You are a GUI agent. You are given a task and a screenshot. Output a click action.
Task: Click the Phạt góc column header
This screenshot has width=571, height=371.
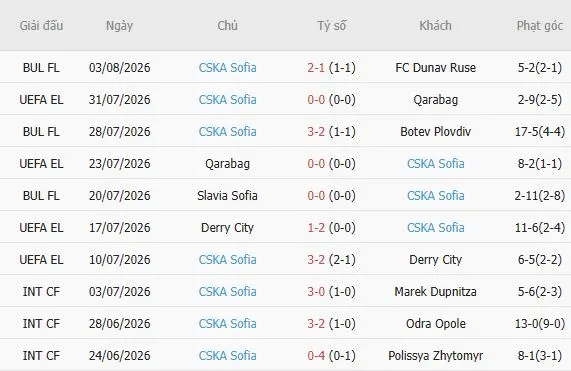click(540, 26)
